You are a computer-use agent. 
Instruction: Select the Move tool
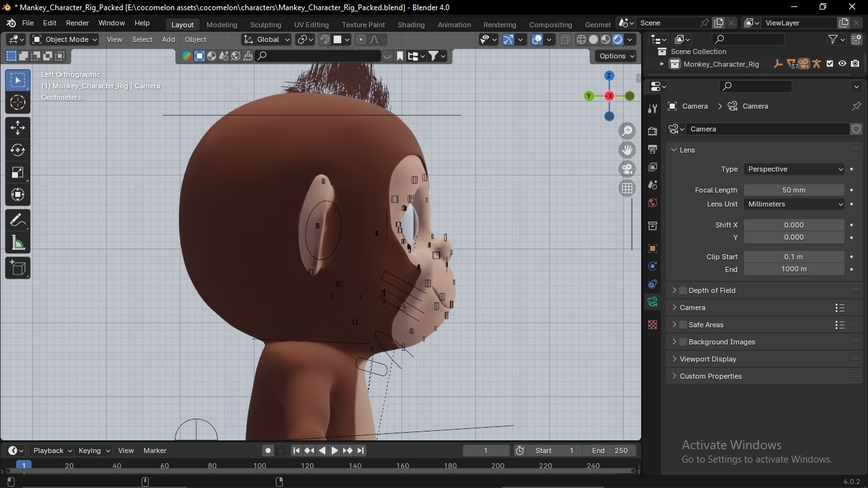[18, 128]
